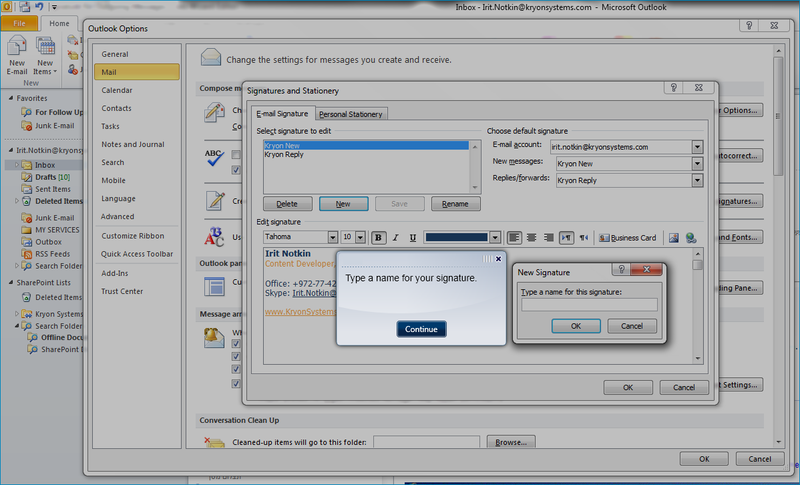Screen dimensions: 800x485
Task: Insert a picture into the signature
Action: click(674, 238)
